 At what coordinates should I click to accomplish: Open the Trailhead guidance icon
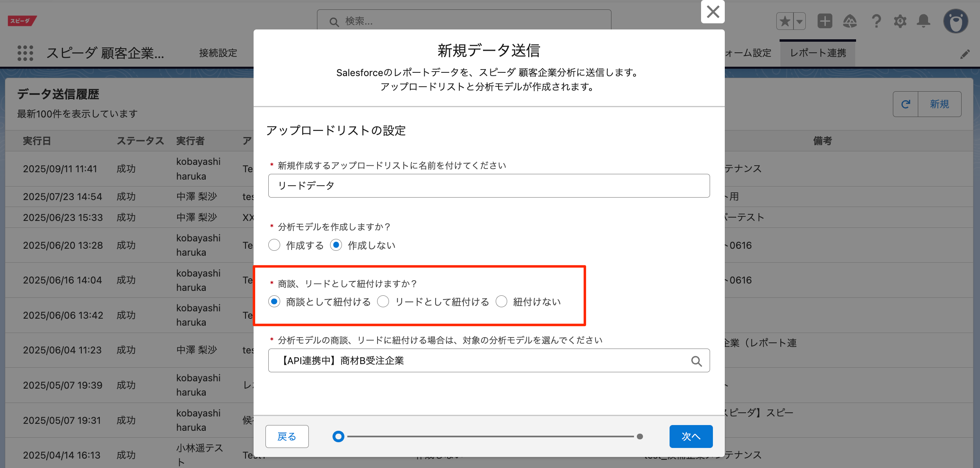[x=850, y=21]
